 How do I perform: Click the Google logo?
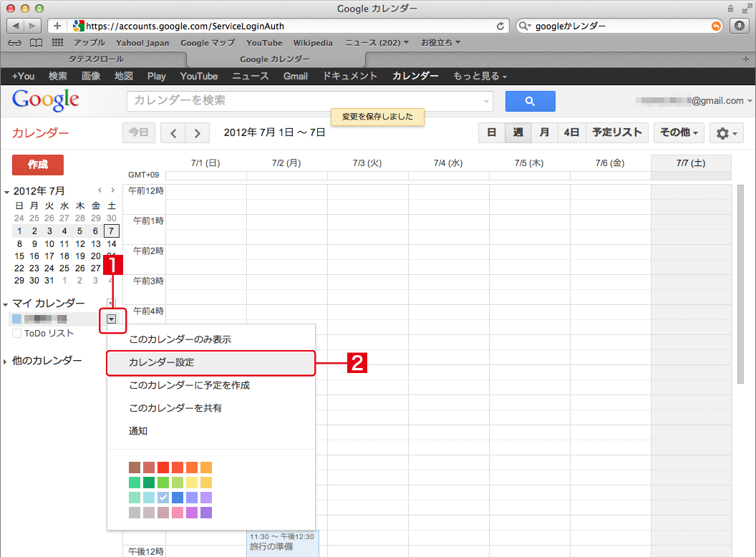coord(45,100)
